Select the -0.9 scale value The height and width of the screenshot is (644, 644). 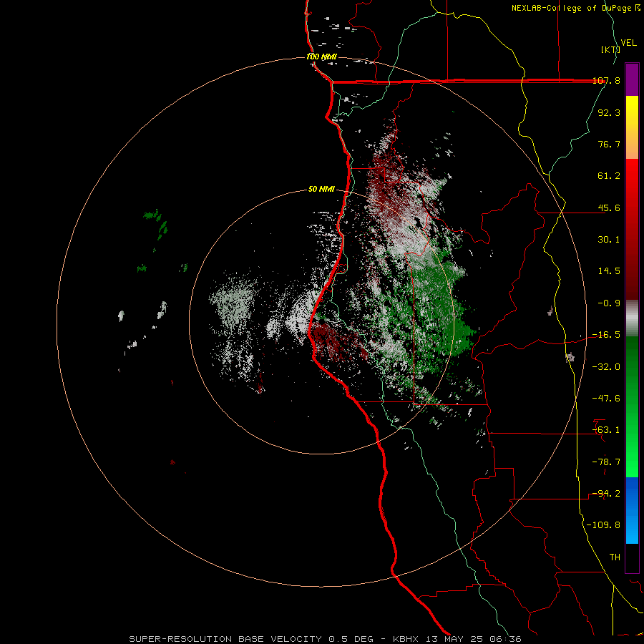(x=609, y=303)
